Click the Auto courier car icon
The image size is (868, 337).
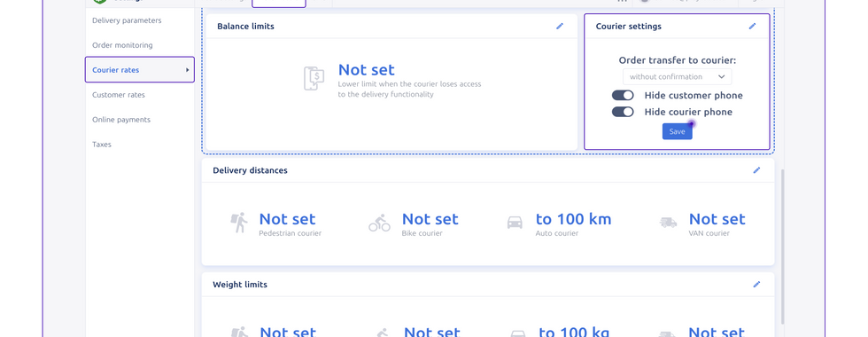(515, 223)
